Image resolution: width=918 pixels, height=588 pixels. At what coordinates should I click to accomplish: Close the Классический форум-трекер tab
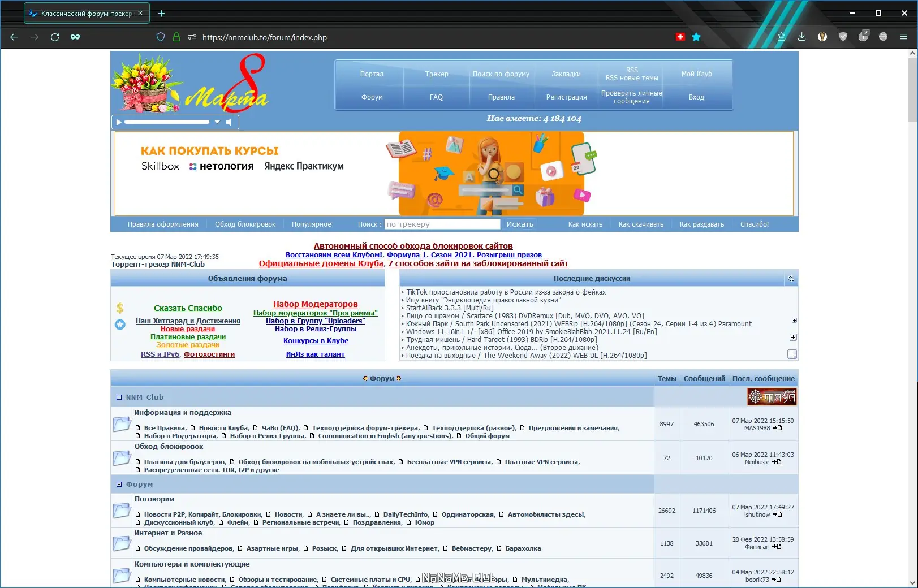click(x=140, y=13)
